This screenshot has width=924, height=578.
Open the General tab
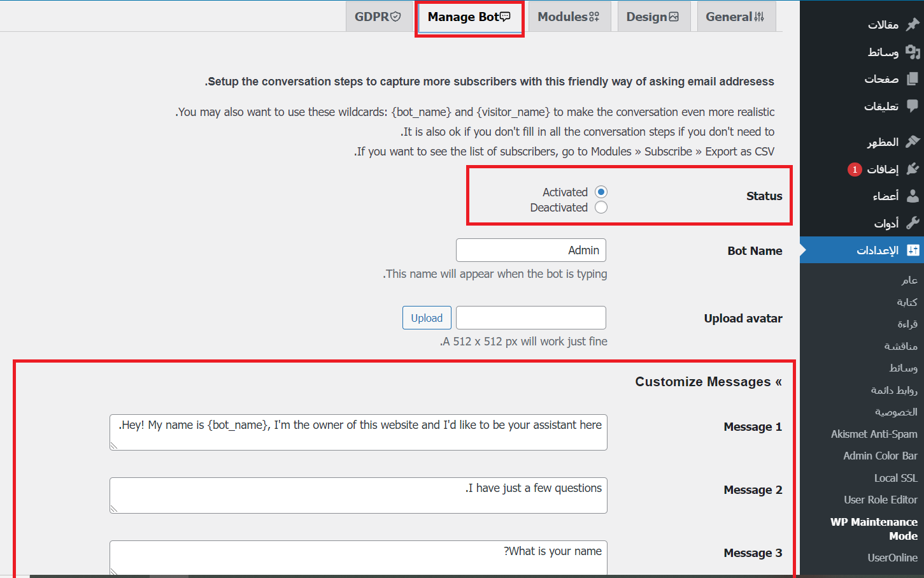point(736,17)
